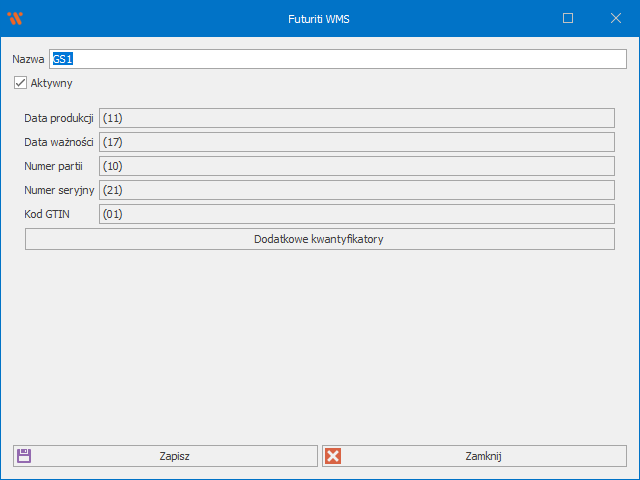
Task: Click the Data produkcji label
Action: [58, 118]
